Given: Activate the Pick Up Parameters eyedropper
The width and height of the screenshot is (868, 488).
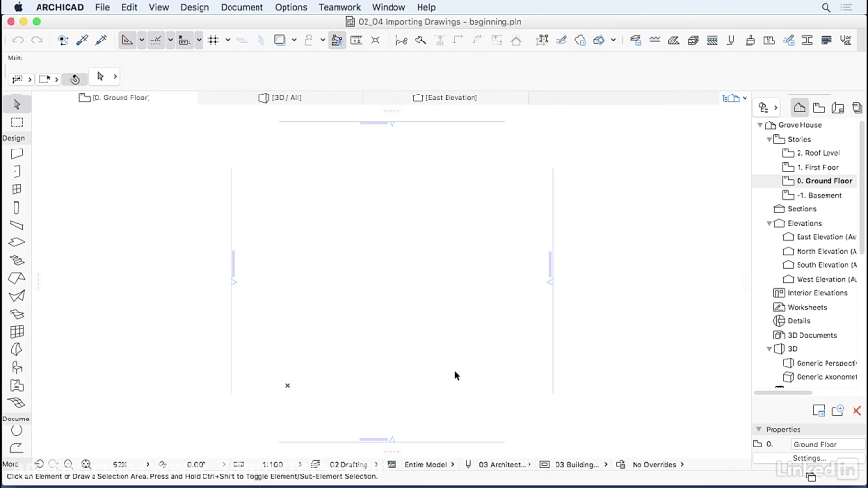Looking at the screenshot, I should coord(82,40).
